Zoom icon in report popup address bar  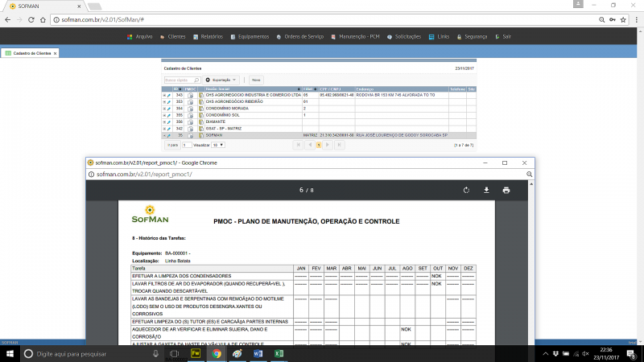pos(530,174)
